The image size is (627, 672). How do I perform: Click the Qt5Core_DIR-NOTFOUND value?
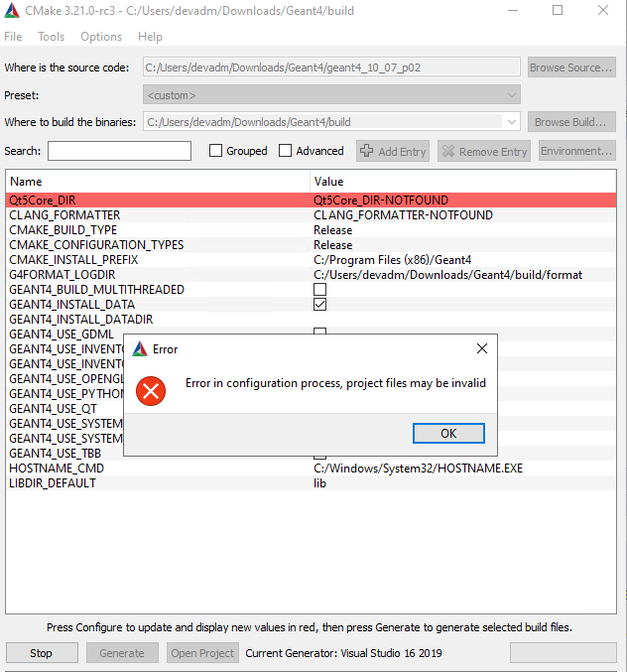[381, 201]
